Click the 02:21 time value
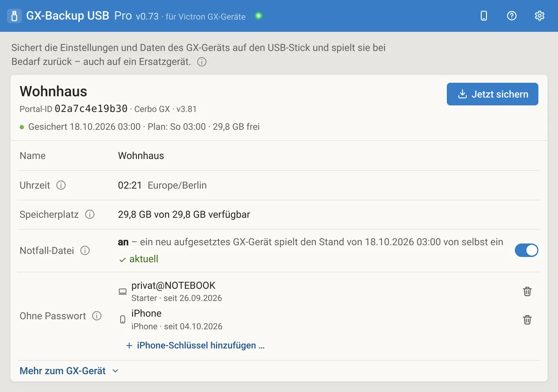The height and width of the screenshot is (392, 558). pos(130,185)
